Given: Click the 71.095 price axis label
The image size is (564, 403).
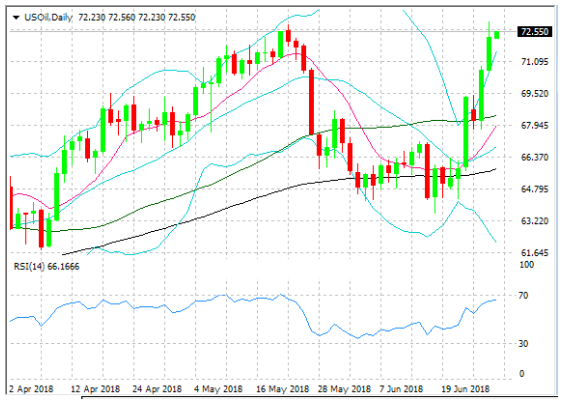Looking at the screenshot, I should (x=535, y=62).
